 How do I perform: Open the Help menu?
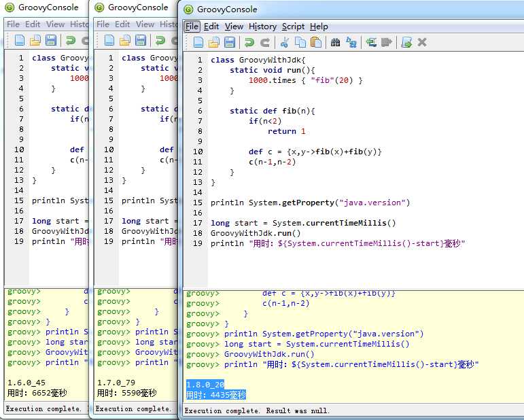tap(319, 27)
